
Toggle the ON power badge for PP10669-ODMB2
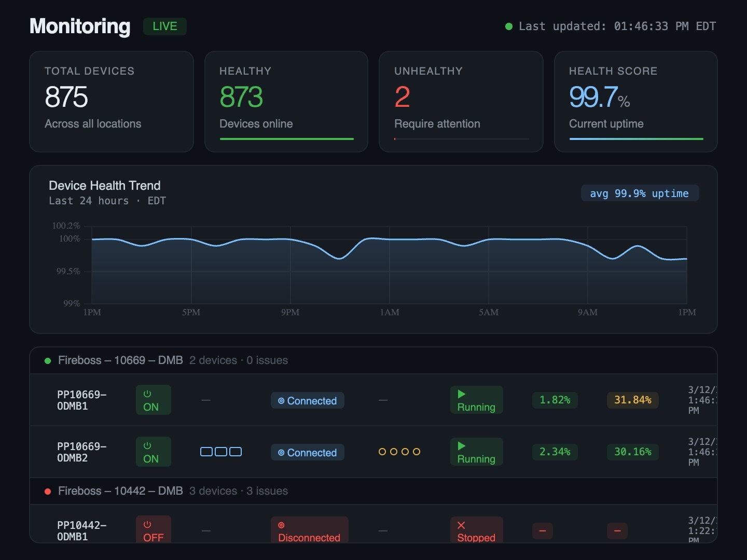coord(153,452)
